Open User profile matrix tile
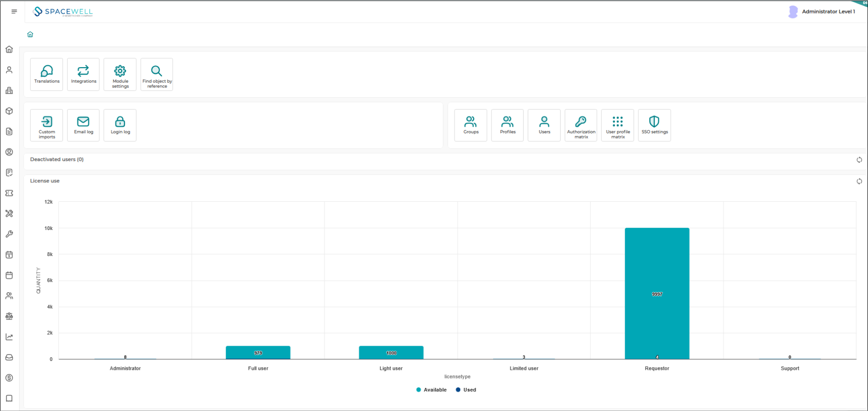The image size is (868, 411). (x=618, y=125)
